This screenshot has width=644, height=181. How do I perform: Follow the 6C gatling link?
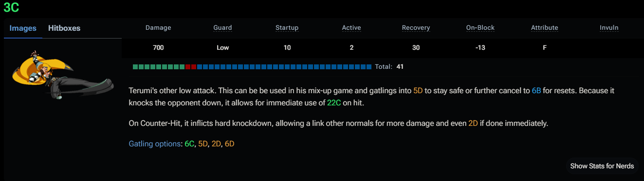[189, 144]
